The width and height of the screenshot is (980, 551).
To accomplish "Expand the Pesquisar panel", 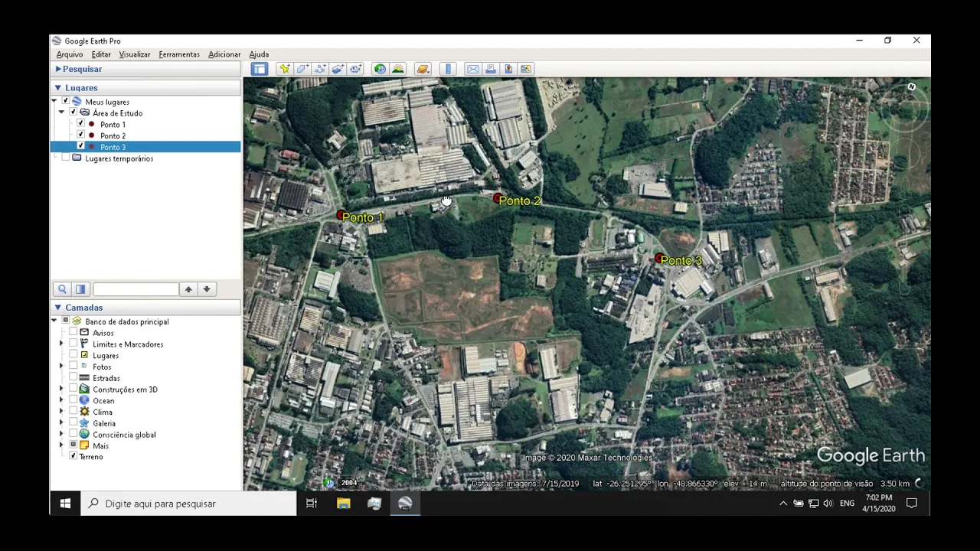I will [x=58, y=69].
